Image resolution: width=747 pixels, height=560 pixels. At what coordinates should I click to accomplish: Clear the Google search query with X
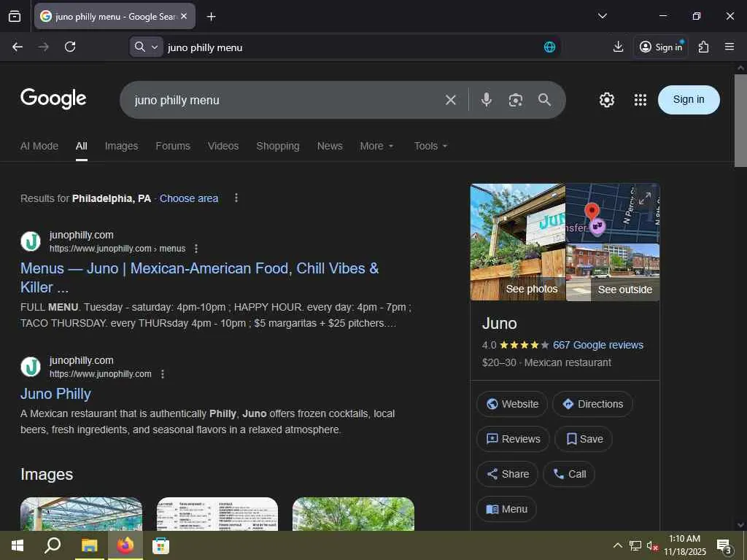(x=450, y=100)
